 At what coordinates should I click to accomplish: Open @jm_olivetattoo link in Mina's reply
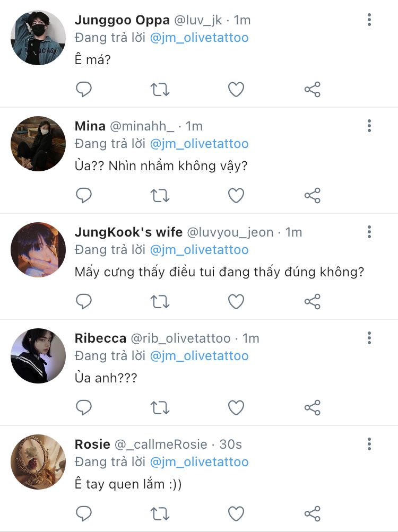point(199,144)
